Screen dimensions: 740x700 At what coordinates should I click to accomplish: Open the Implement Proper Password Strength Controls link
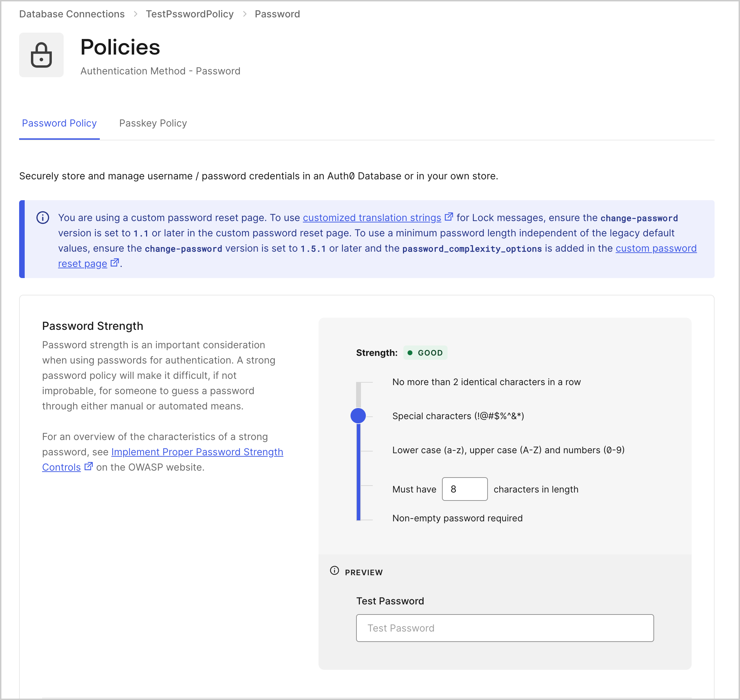(x=197, y=452)
